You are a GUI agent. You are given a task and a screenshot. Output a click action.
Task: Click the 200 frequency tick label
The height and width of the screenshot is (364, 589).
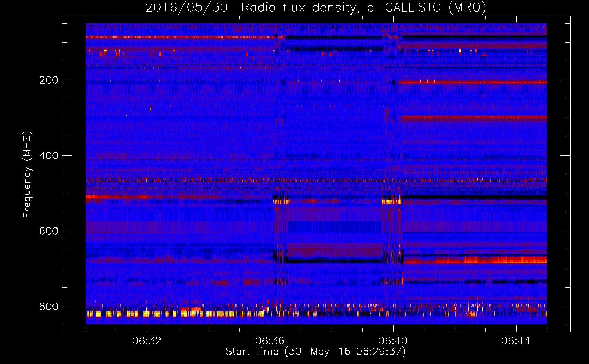pos(49,80)
